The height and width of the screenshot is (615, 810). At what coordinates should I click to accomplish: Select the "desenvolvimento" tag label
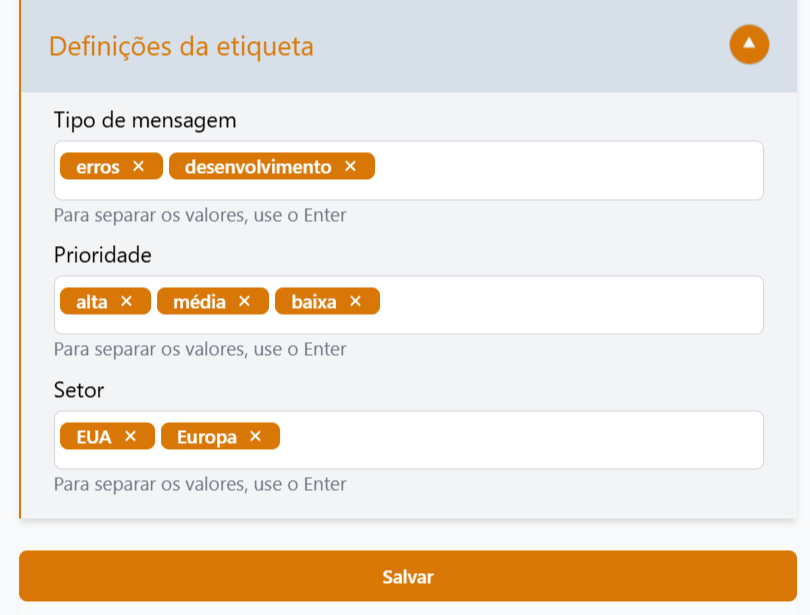click(258, 167)
